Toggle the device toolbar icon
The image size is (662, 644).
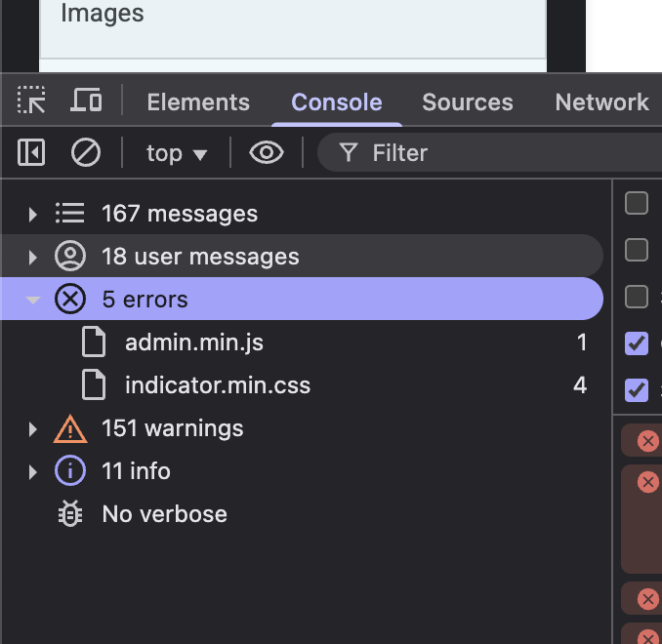click(x=86, y=101)
